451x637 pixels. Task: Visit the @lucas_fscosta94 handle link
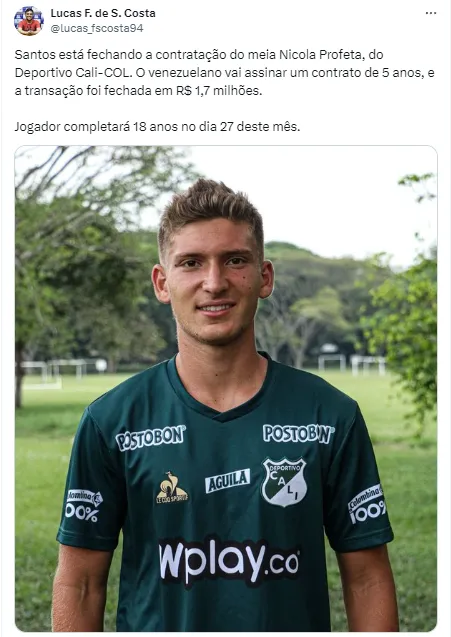coord(97,28)
